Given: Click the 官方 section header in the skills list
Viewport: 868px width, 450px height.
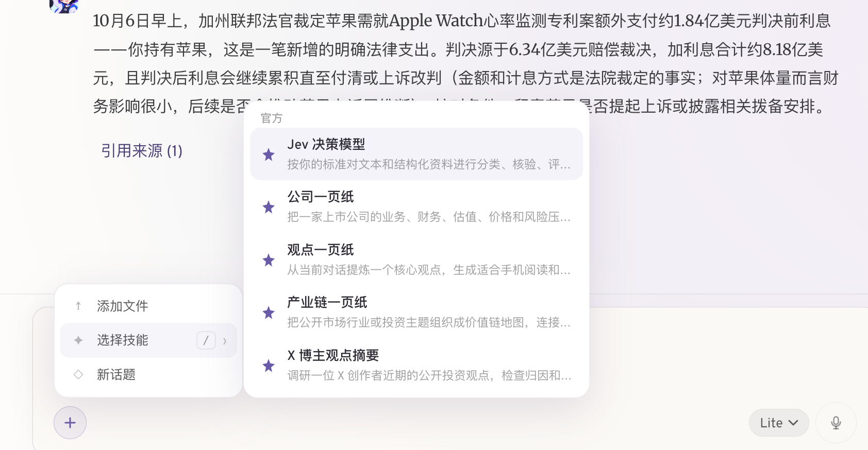Looking at the screenshot, I should tap(272, 118).
